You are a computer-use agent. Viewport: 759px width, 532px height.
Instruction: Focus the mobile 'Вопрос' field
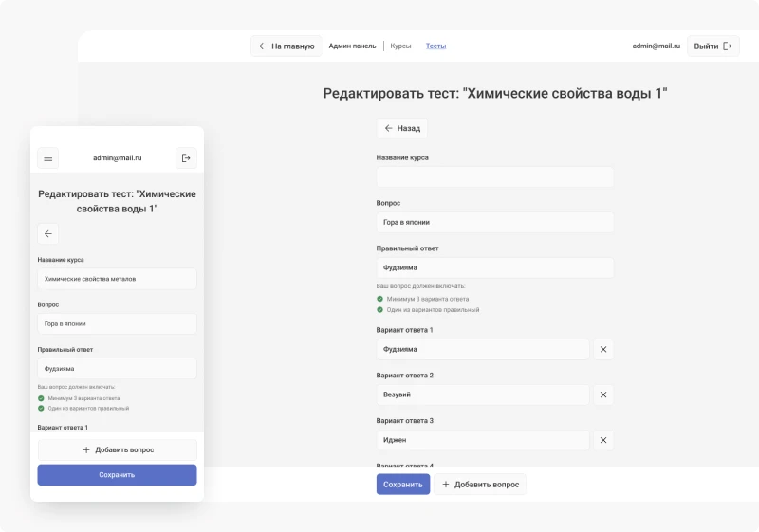click(x=117, y=323)
